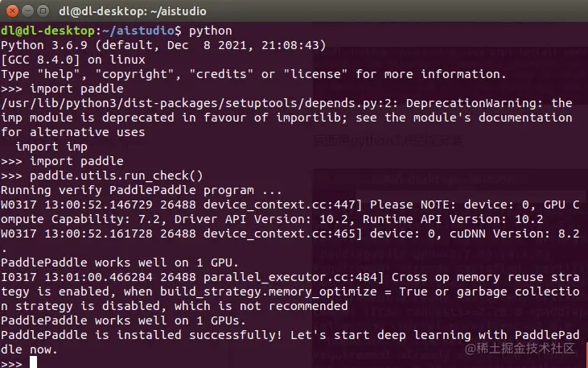Click the '[GCC 8.4.0] on linux' line

coord(73,60)
